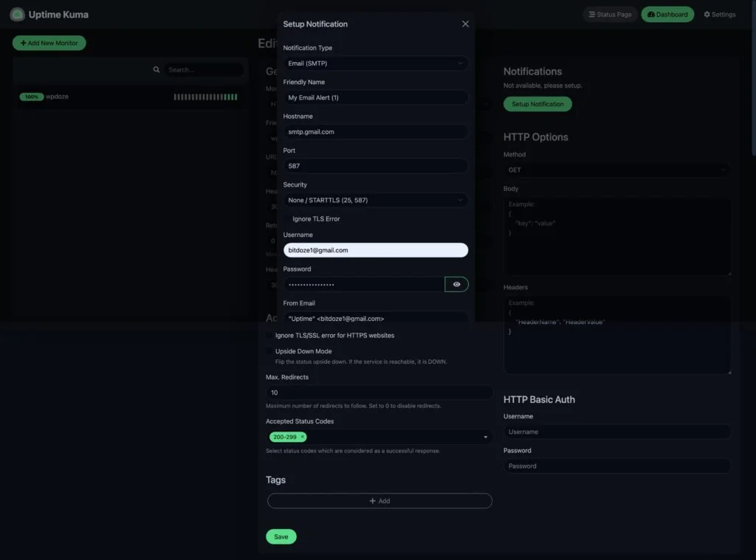Click the search magnifier icon
The height and width of the screenshot is (560, 756).
point(156,69)
